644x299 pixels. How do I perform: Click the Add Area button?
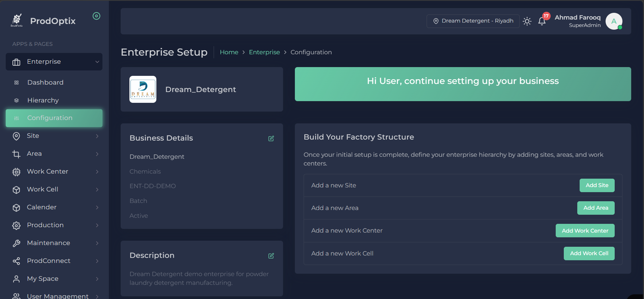(x=596, y=208)
